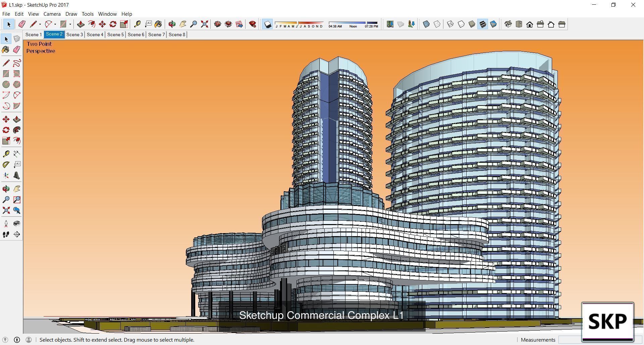
Task: Click the sign-in person icon
Action: (x=29, y=340)
